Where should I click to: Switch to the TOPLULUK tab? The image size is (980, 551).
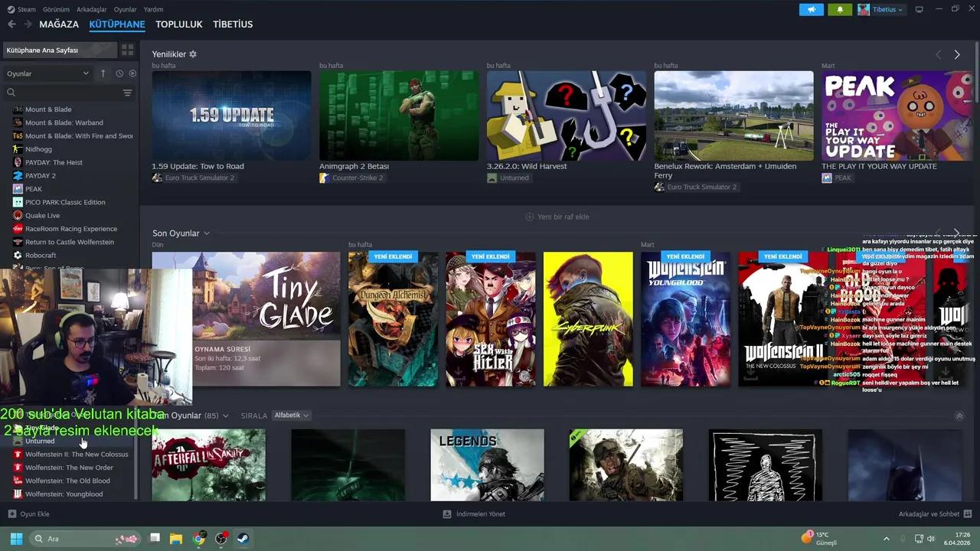coord(178,24)
